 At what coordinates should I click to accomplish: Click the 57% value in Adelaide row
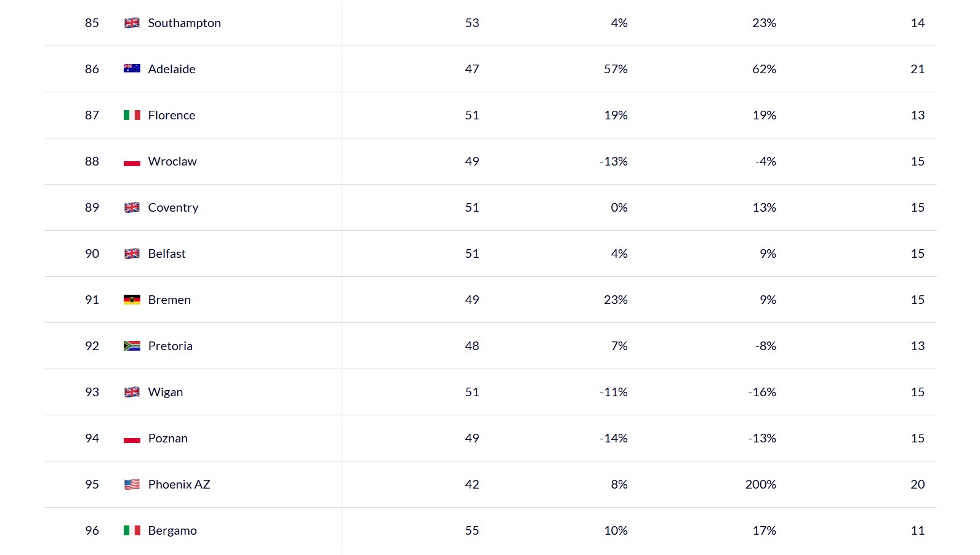coord(616,69)
